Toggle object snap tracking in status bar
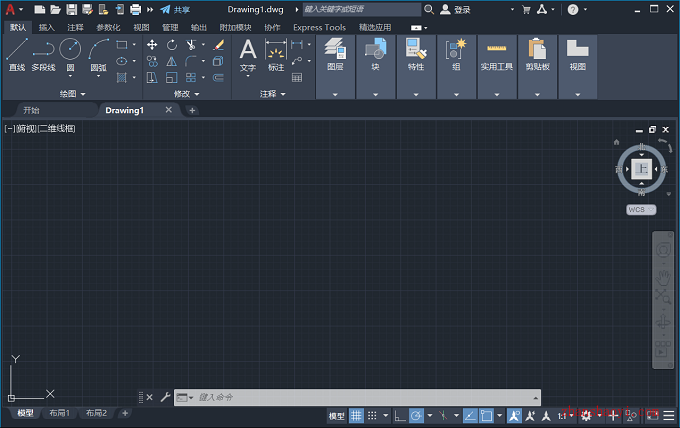 470,416
